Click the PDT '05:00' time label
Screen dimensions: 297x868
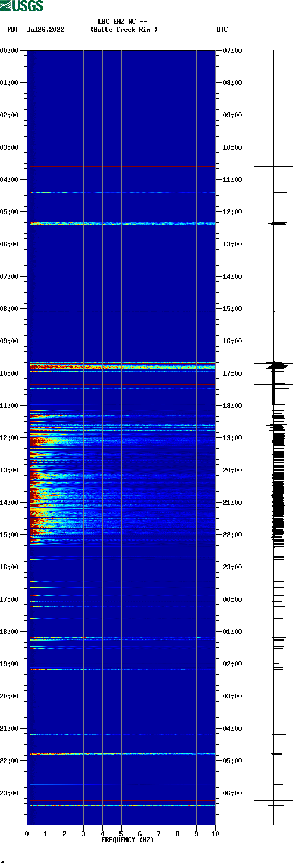[10, 212]
